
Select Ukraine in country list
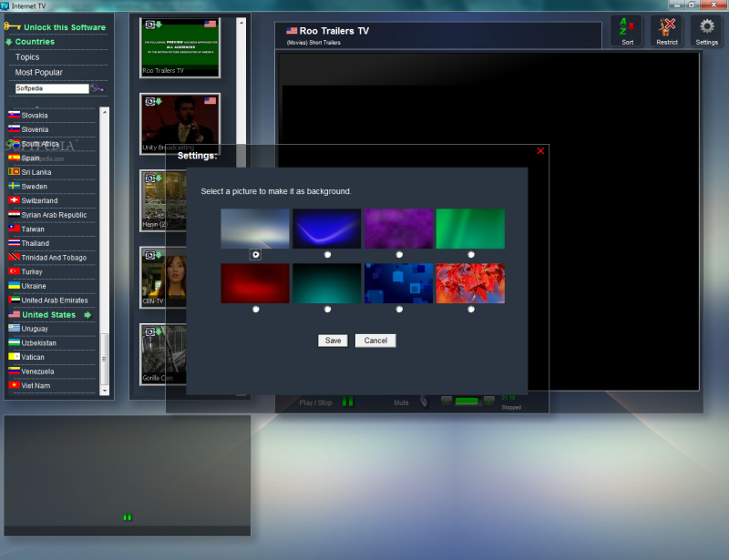pyautogui.click(x=34, y=286)
